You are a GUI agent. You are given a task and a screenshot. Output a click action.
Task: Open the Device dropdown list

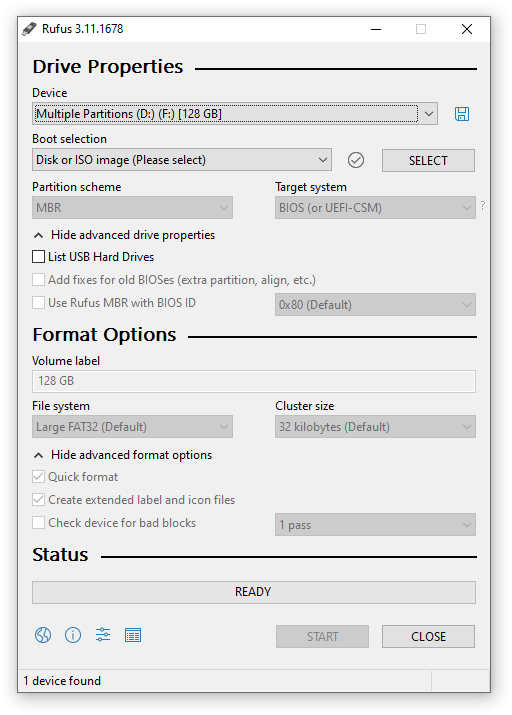tap(235, 114)
